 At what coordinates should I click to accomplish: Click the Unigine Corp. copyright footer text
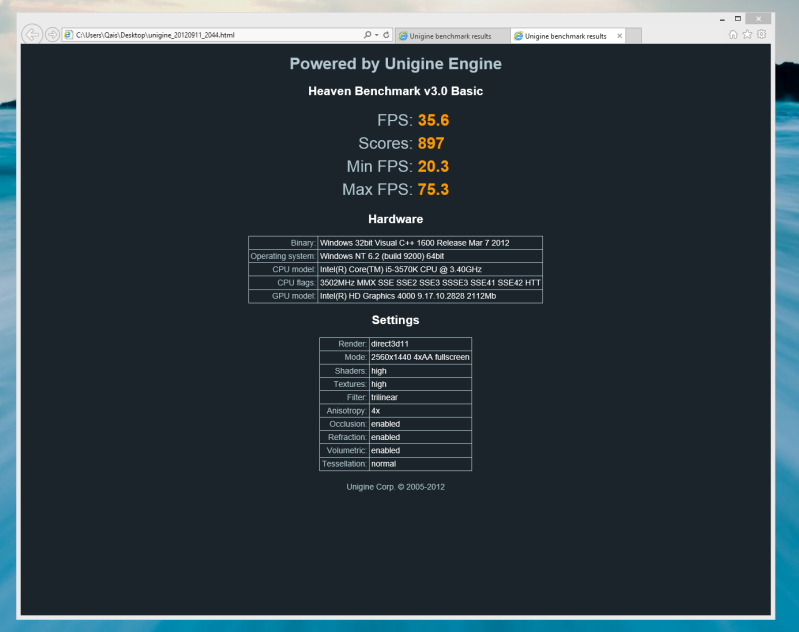click(395, 487)
